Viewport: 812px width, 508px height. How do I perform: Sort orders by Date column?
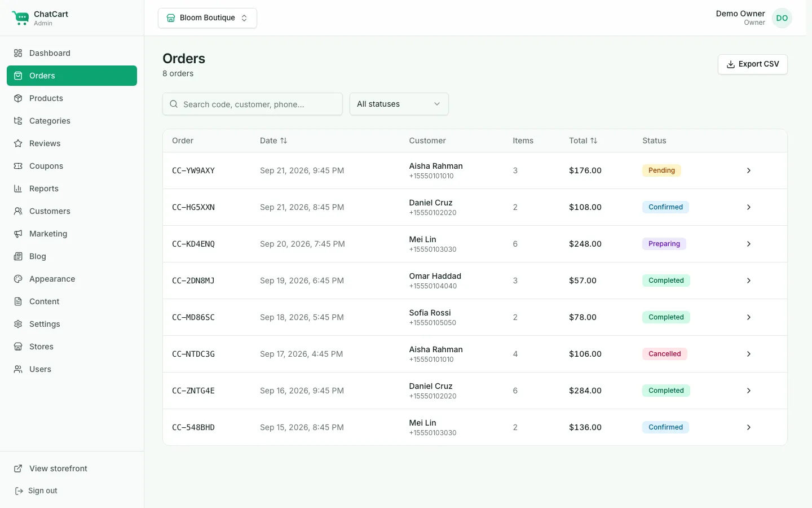273,141
